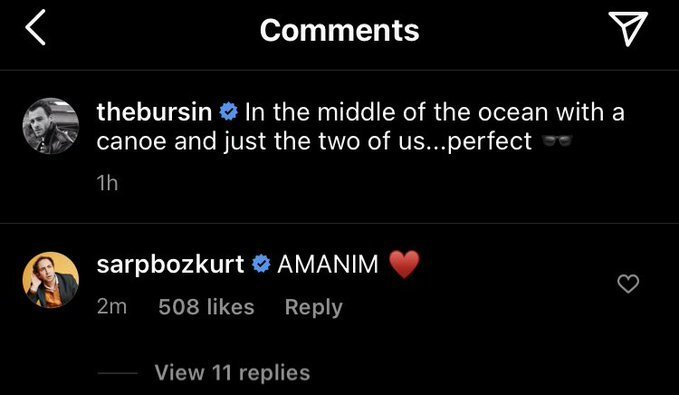
Task: Click verified badge next to theburschin
Action: 229,113
